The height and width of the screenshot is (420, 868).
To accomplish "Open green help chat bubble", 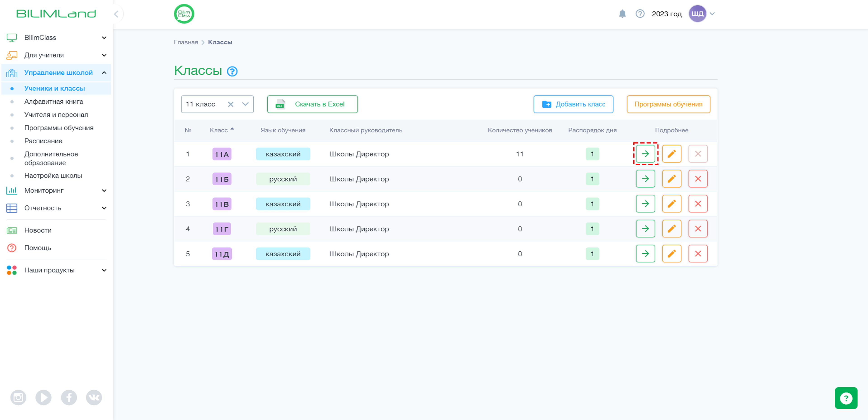I will click(846, 398).
